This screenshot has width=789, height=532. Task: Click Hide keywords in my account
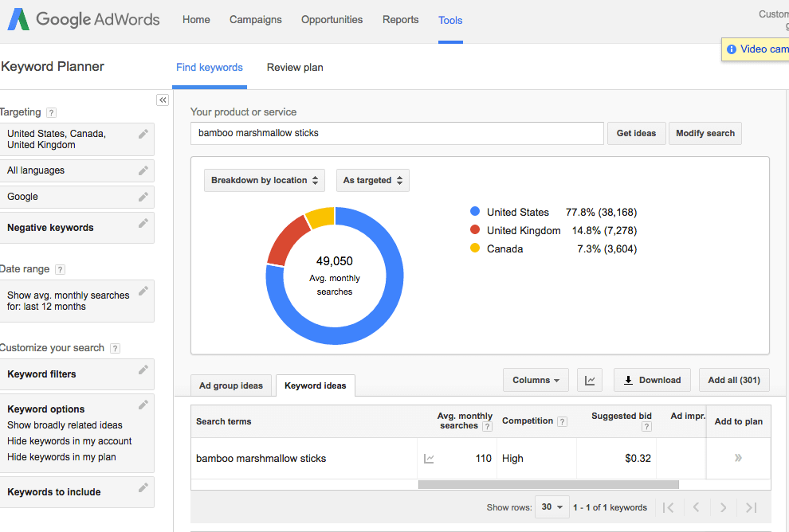tap(69, 441)
